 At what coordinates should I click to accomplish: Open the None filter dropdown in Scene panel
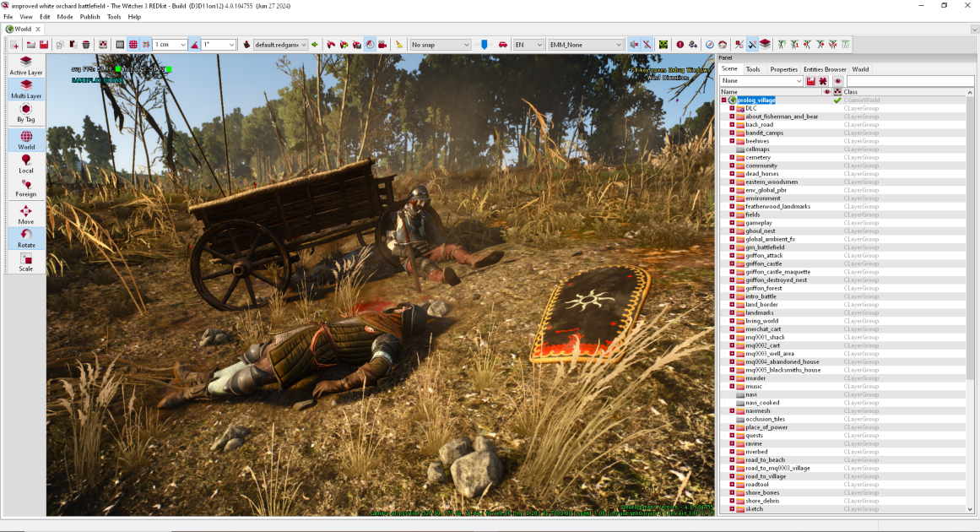(x=761, y=81)
